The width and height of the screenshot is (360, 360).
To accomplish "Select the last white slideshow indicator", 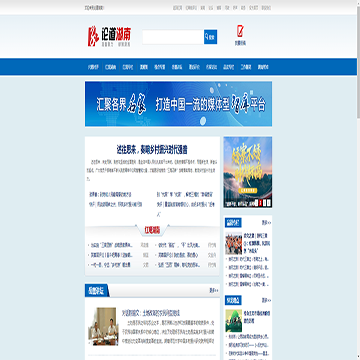I will click(x=269, y=203).
